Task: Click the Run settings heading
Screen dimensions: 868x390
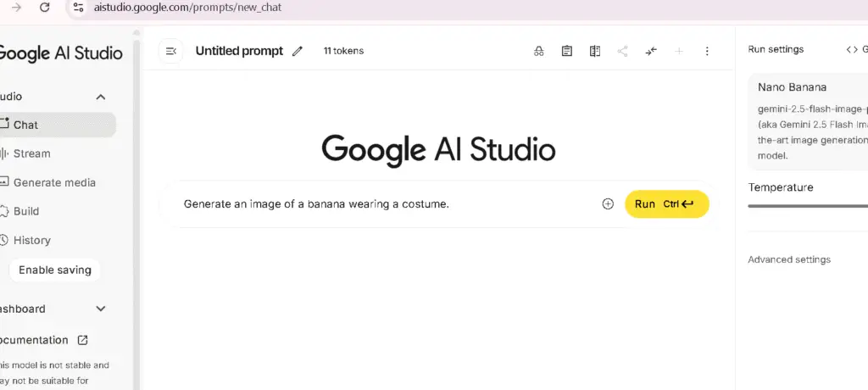Action: [776, 49]
